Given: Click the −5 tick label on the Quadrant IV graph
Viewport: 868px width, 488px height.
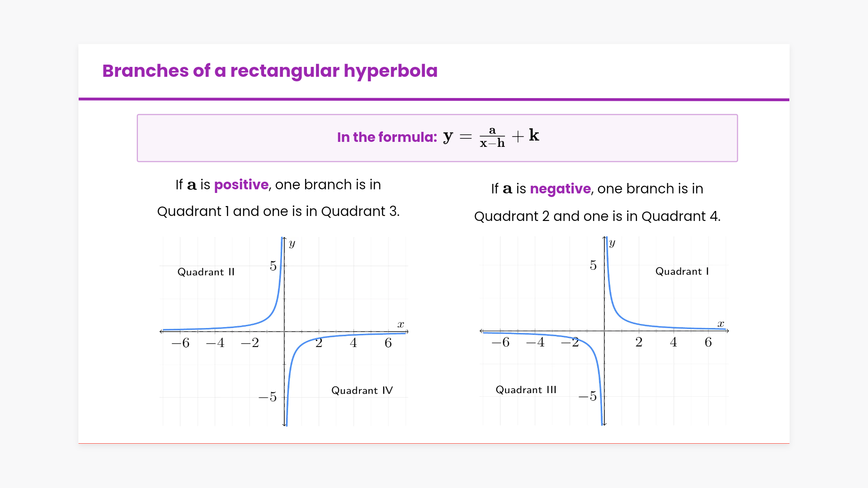Looking at the screenshot, I should click(x=268, y=397).
